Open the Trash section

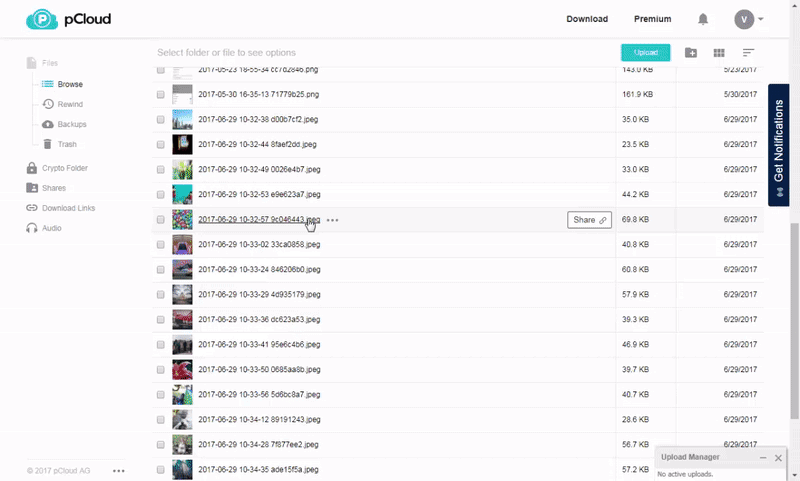pyautogui.click(x=67, y=144)
